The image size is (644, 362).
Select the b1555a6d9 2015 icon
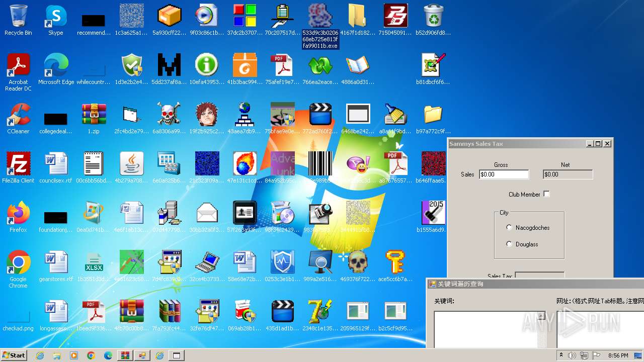433,217
